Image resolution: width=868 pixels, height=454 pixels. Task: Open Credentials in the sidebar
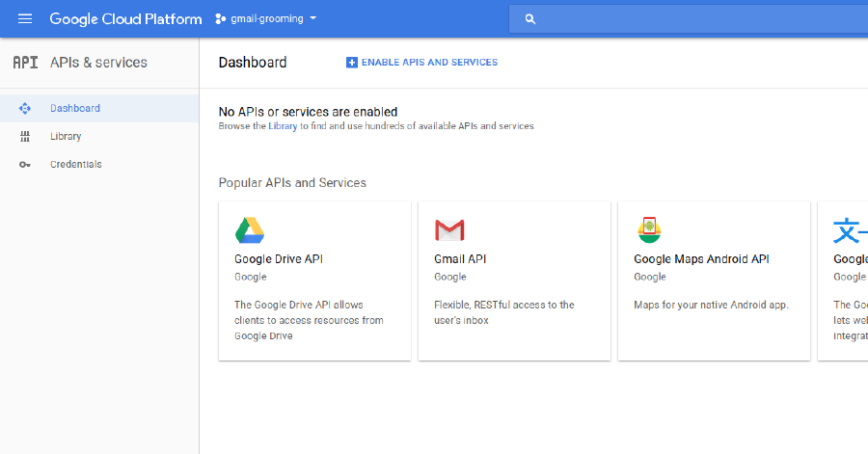[x=99, y=164]
